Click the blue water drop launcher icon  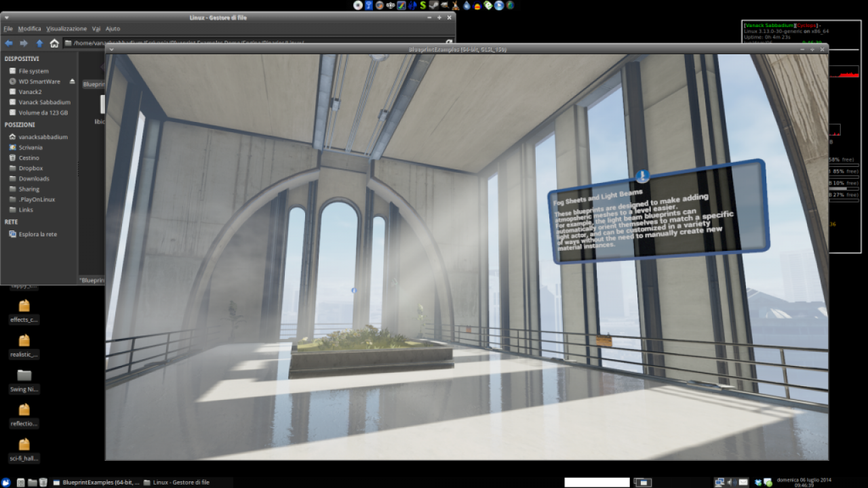[x=467, y=5]
